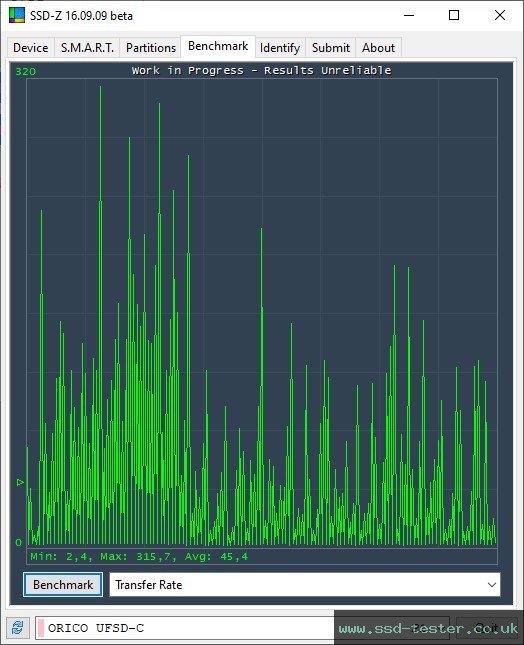Click the refresh drives icon

(17, 628)
